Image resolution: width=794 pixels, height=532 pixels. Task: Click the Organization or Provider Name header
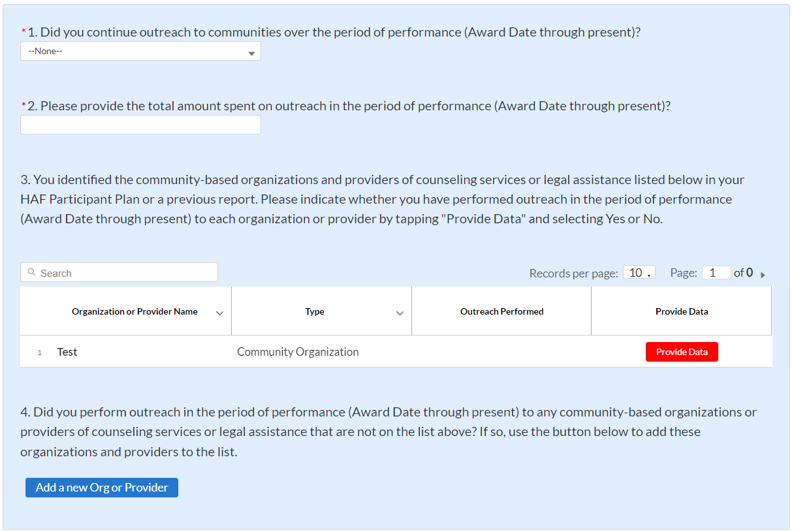click(135, 312)
